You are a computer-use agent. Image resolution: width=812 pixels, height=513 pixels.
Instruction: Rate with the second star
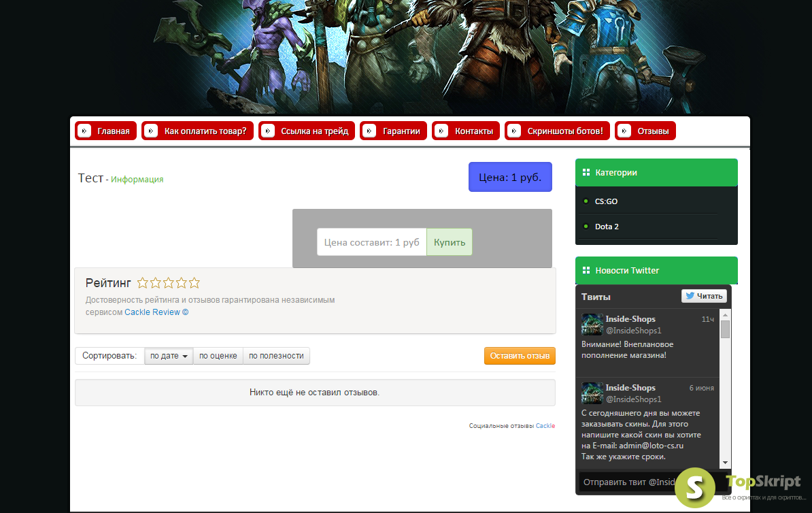(155, 283)
